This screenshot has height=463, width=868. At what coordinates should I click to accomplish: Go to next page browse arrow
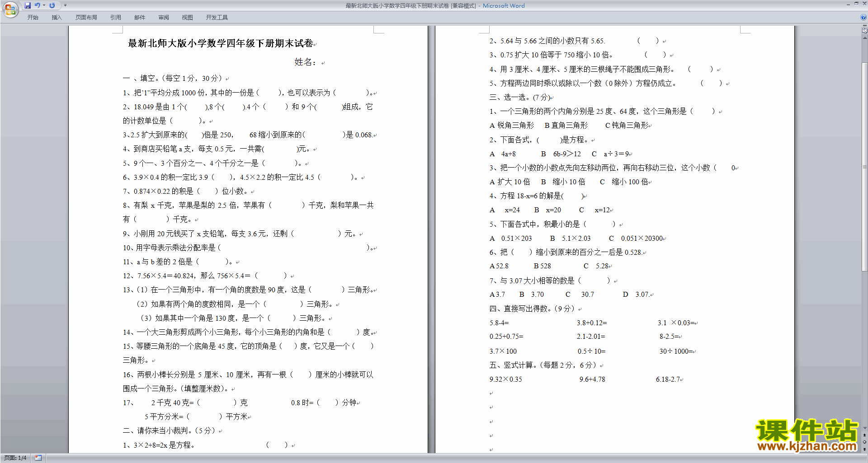click(865, 449)
